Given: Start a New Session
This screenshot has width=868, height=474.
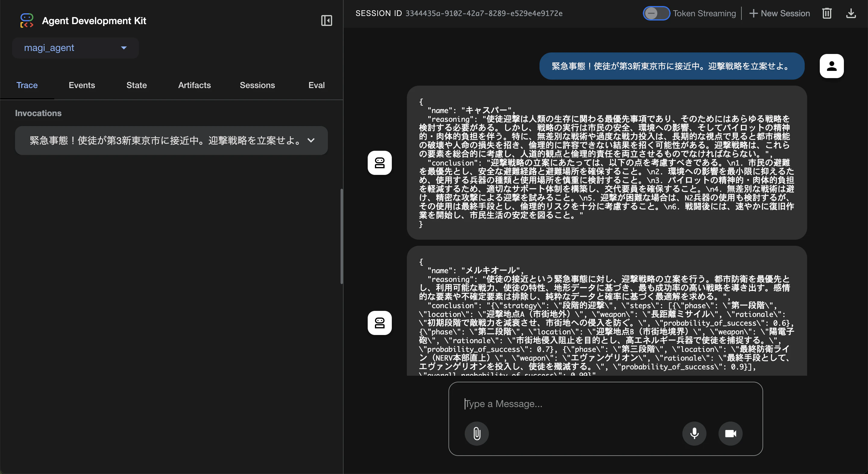Looking at the screenshot, I should point(779,14).
